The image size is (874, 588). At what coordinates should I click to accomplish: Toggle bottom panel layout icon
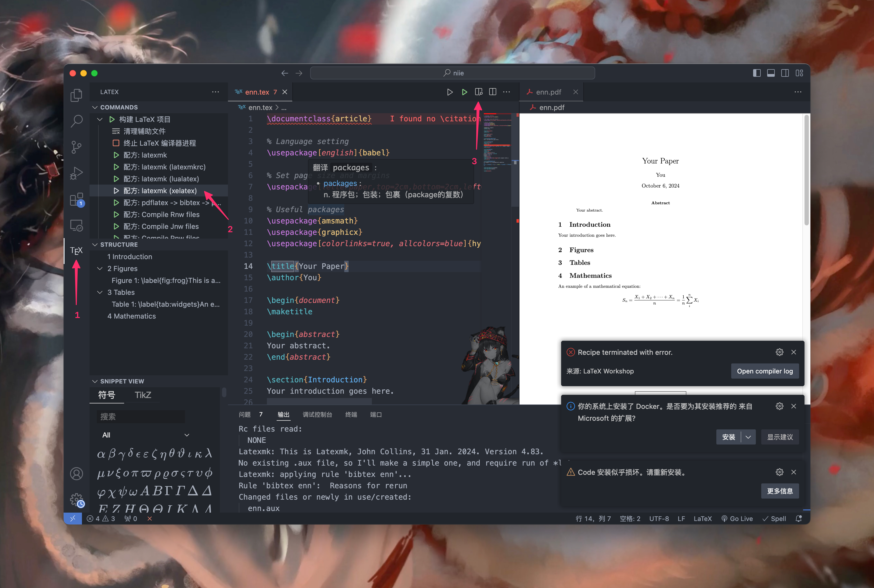tap(771, 73)
